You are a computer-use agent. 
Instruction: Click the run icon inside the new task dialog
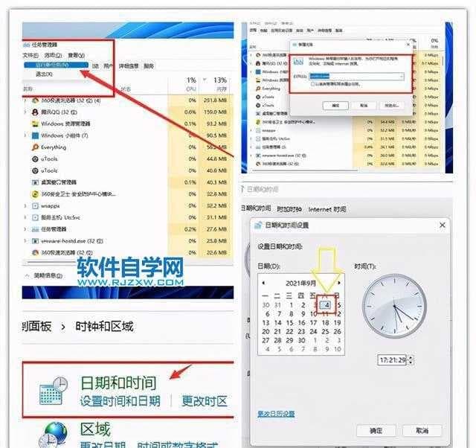click(298, 61)
